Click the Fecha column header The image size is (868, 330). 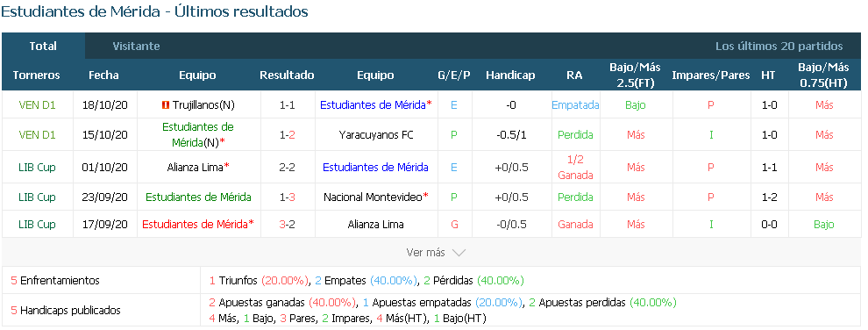[103, 75]
